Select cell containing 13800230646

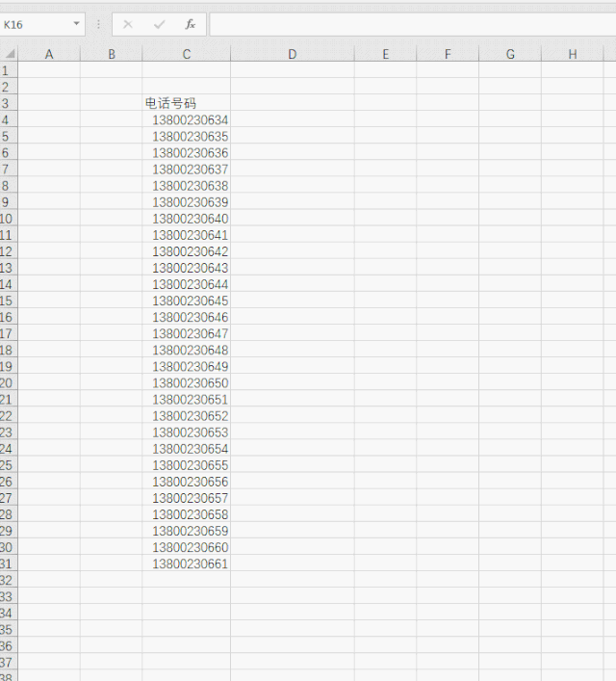pyautogui.click(x=186, y=317)
